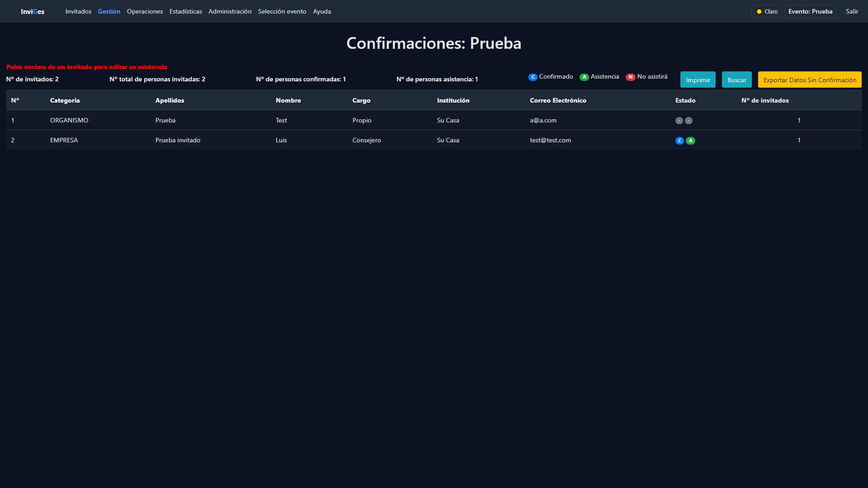
Task: Open the Gestión menu
Action: coord(109,11)
